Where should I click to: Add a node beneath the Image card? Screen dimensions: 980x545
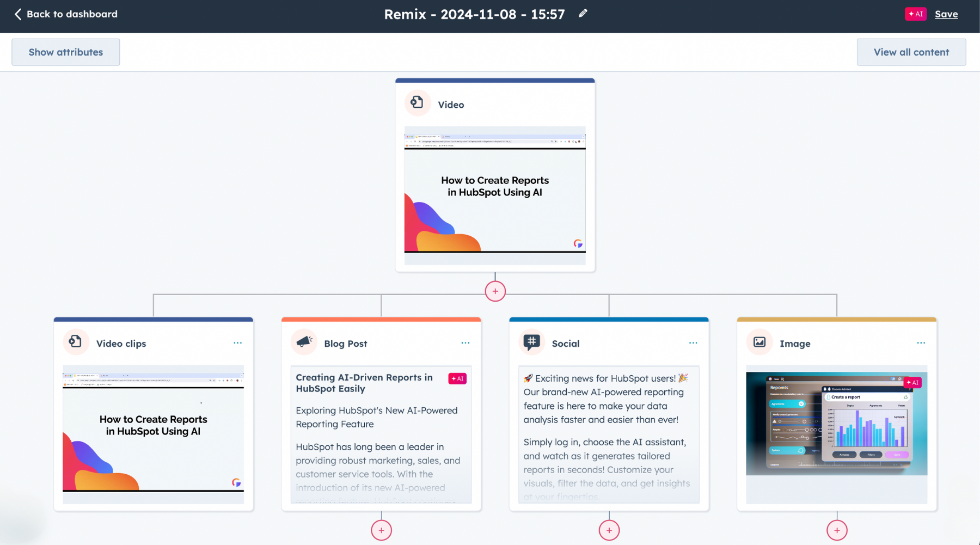pos(836,530)
